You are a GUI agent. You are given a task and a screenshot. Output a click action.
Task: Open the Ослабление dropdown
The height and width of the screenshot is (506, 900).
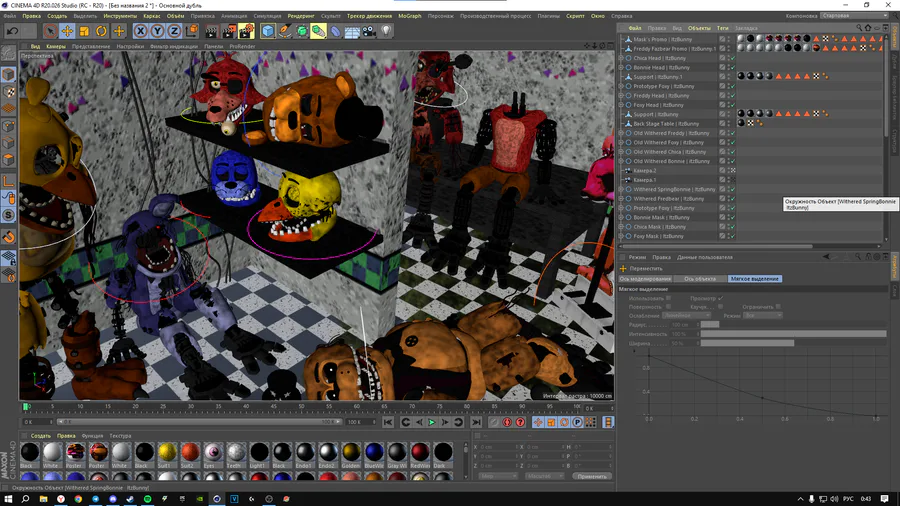[686, 316]
